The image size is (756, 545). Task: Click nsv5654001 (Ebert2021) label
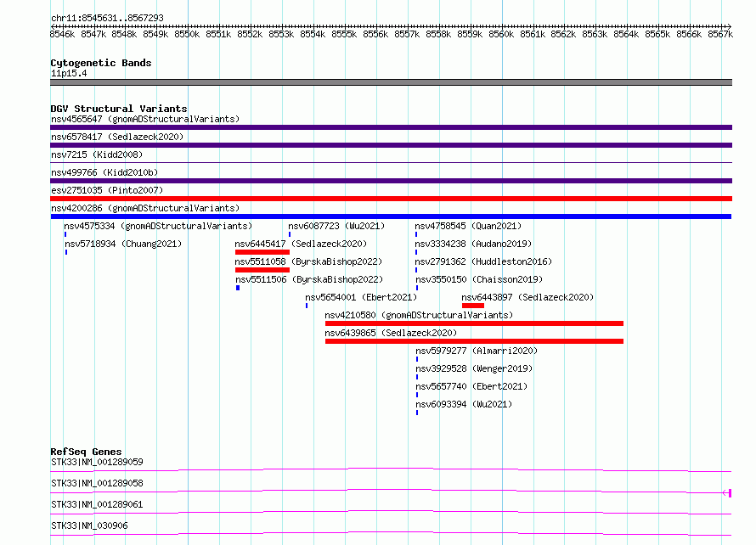click(361, 297)
